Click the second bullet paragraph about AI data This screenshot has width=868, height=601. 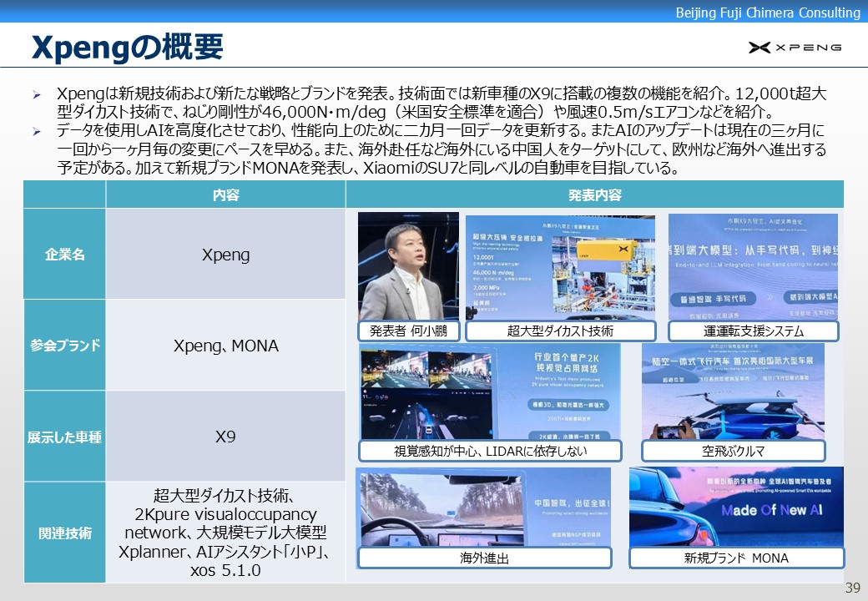[442, 149]
